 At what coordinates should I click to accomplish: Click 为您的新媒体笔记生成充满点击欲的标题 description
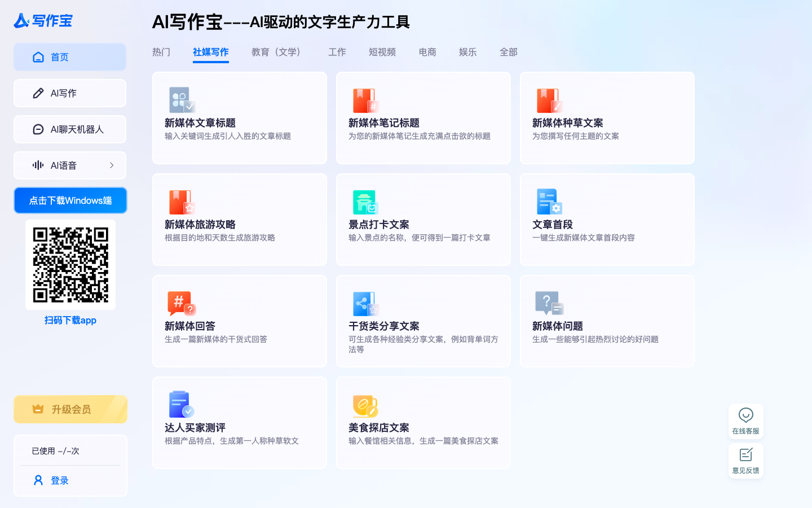pos(420,136)
